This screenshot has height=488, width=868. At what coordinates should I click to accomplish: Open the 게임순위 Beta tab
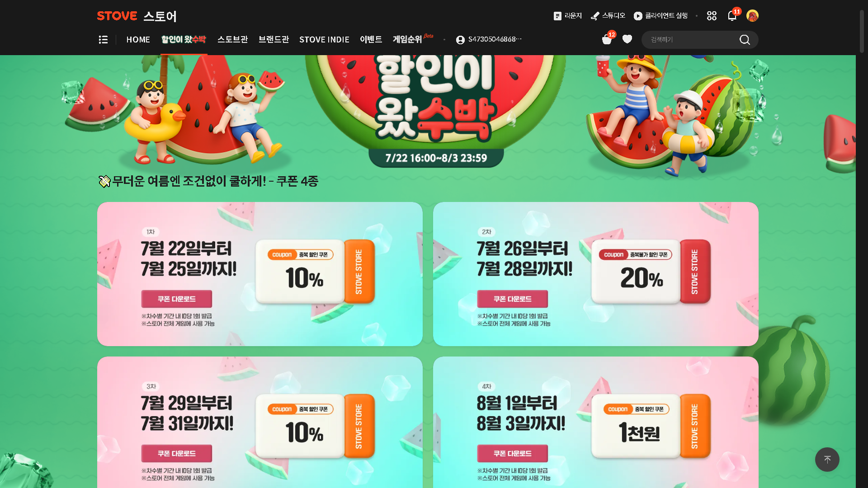413,39
